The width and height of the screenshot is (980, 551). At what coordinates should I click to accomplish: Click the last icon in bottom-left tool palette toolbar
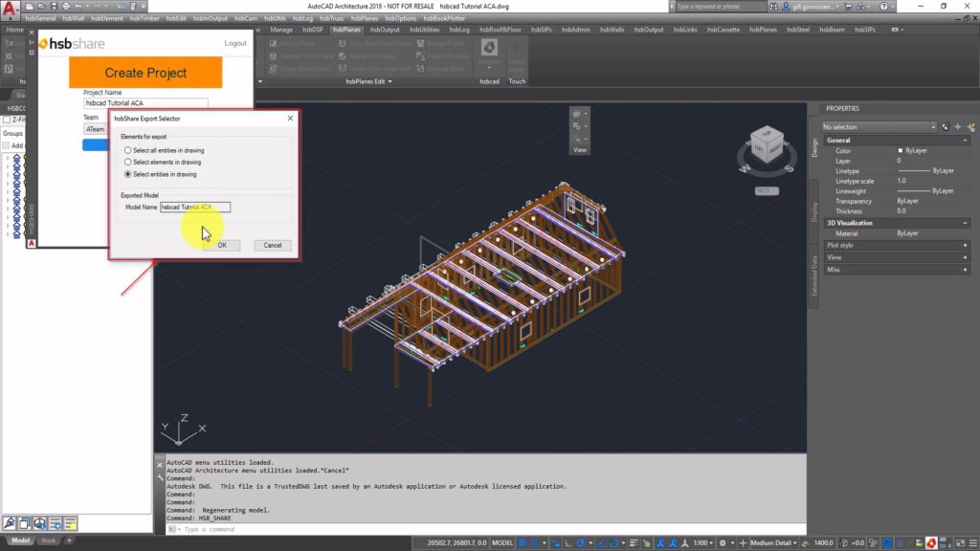point(70,523)
